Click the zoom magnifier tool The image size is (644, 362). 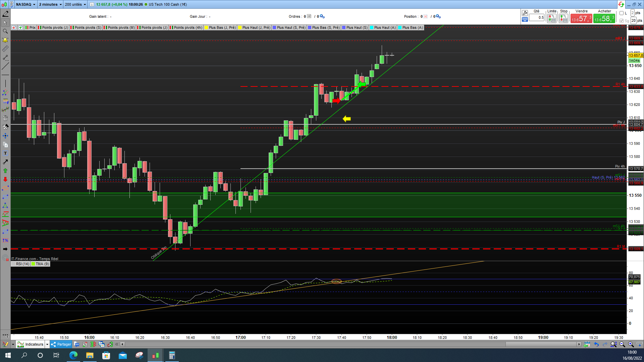(x=5, y=31)
